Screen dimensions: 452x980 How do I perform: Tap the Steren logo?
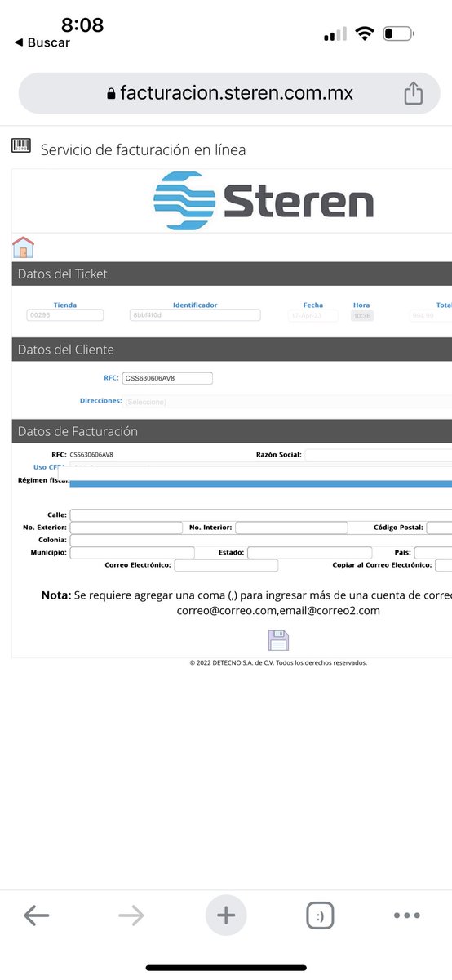tap(264, 200)
